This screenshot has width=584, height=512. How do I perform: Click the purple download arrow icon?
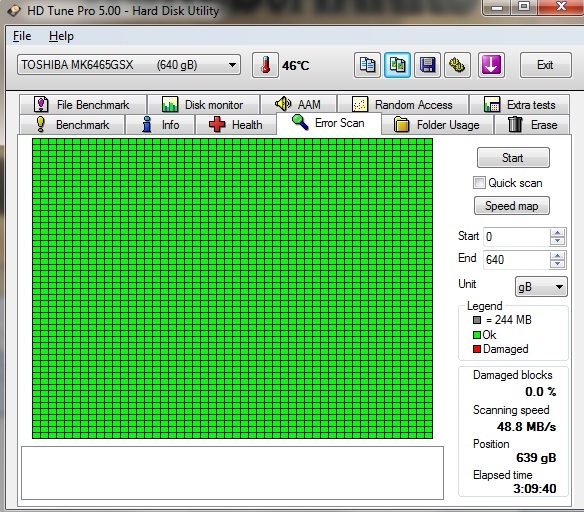(491, 65)
